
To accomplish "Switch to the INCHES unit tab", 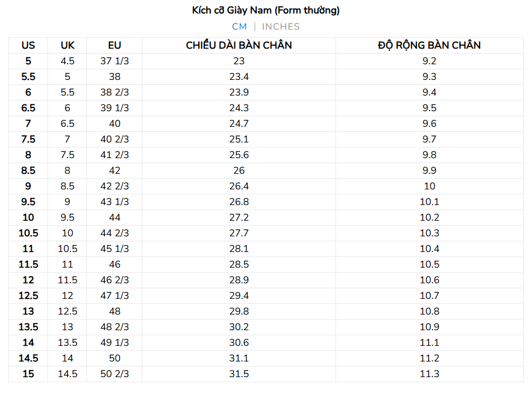I will [x=281, y=27].
